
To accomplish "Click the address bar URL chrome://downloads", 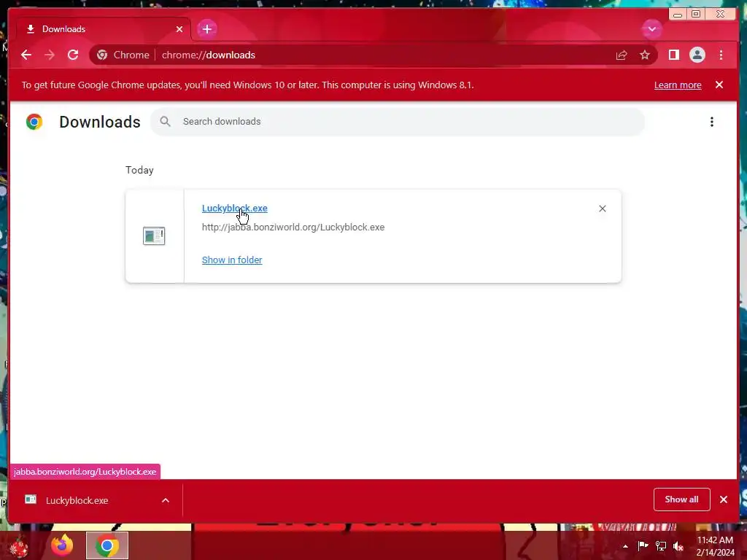I will tap(208, 55).
